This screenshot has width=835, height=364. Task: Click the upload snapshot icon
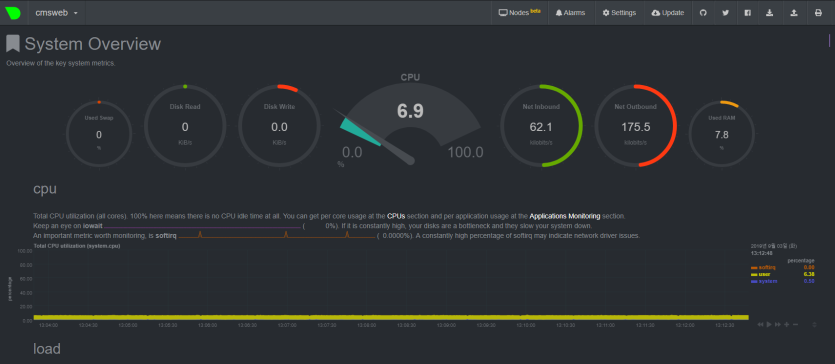coord(793,13)
